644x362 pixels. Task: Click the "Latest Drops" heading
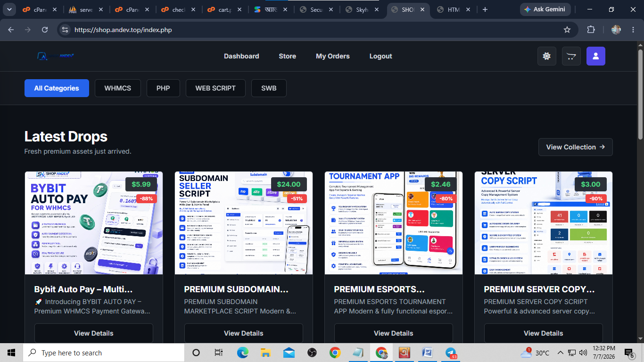(x=66, y=137)
